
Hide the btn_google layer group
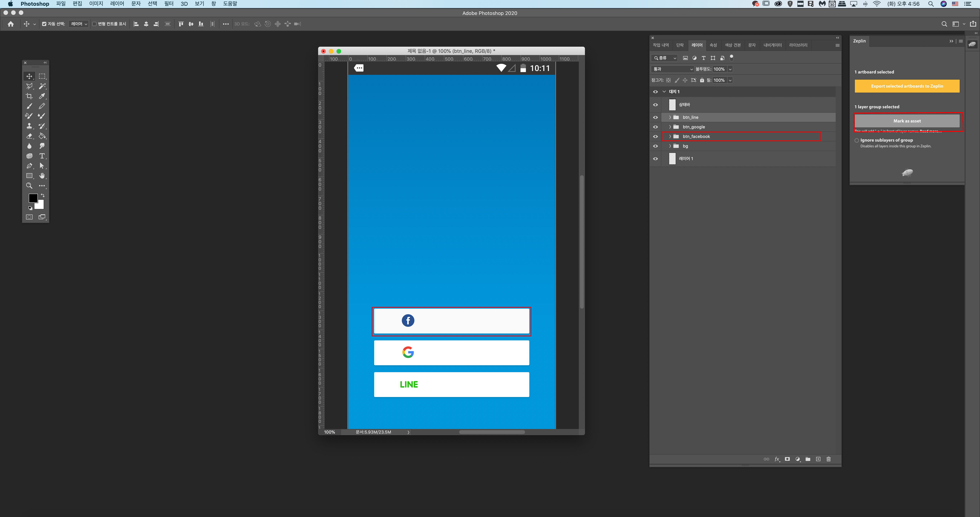click(x=655, y=127)
